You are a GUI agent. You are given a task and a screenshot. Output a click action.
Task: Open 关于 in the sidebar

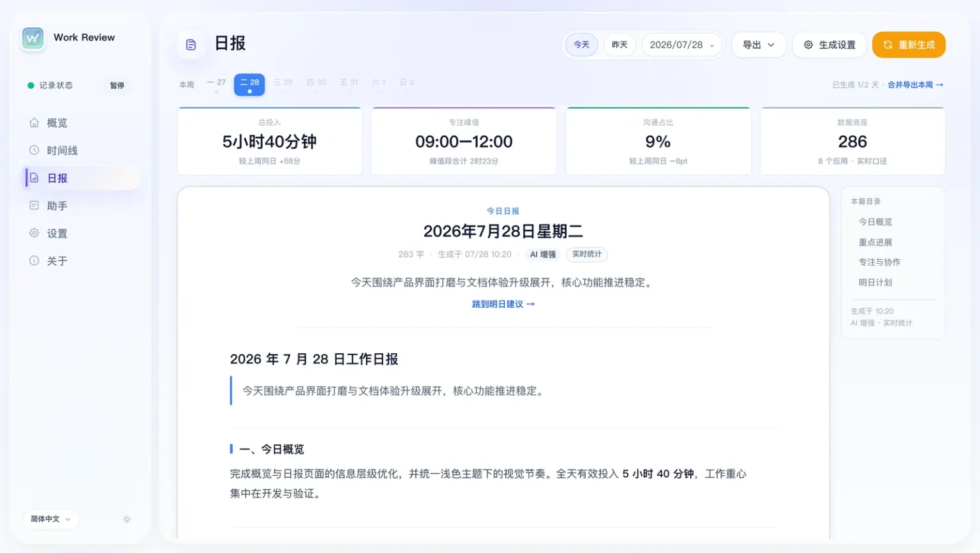tap(82, 261)
